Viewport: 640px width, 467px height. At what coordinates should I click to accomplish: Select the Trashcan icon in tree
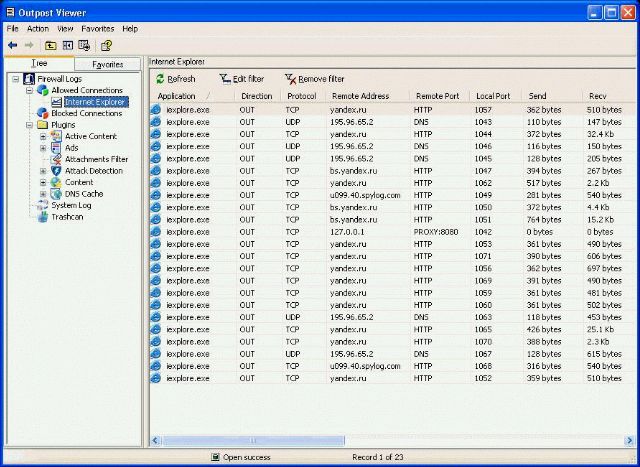(42, 217)
